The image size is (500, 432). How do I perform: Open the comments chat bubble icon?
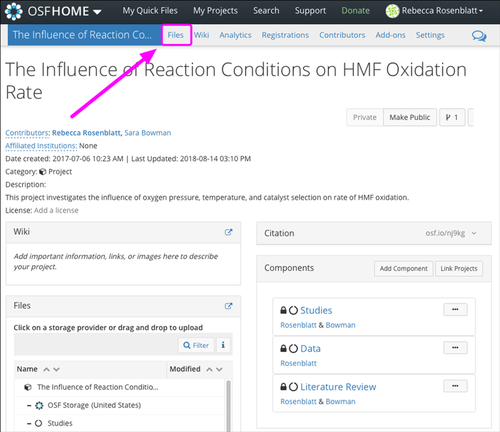point(479,36)
